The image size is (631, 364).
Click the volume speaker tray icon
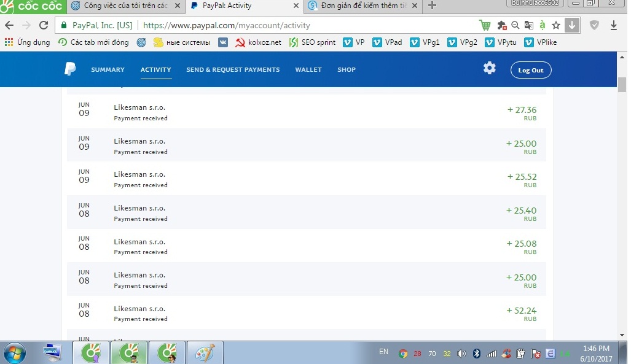[461, 354]
